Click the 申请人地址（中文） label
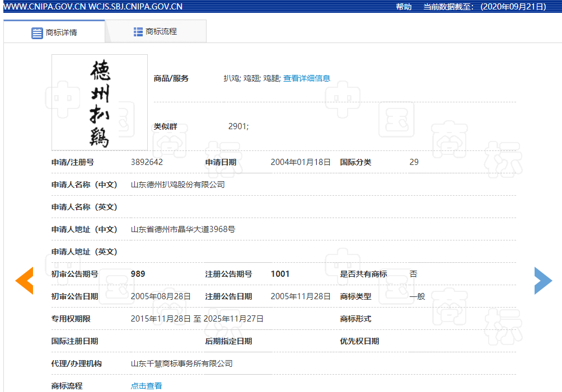The height and width of the screenshot is (392, 562). (84, 229)
